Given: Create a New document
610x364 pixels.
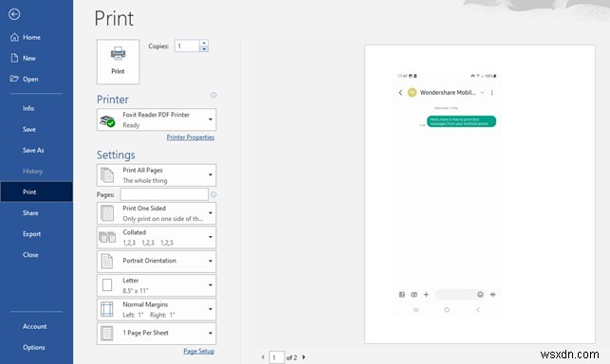Looking at the screenshot, I should coord(29,59).
